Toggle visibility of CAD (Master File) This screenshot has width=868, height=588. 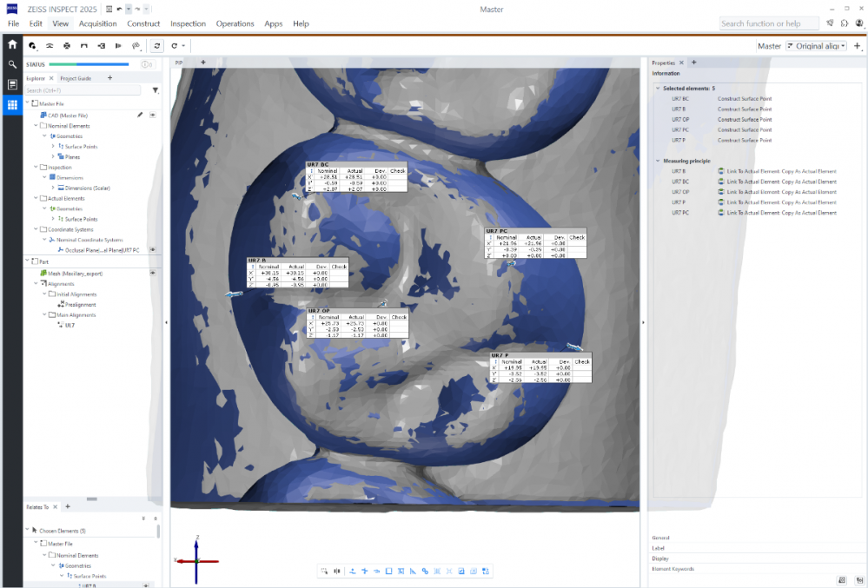tap(152, 115)
